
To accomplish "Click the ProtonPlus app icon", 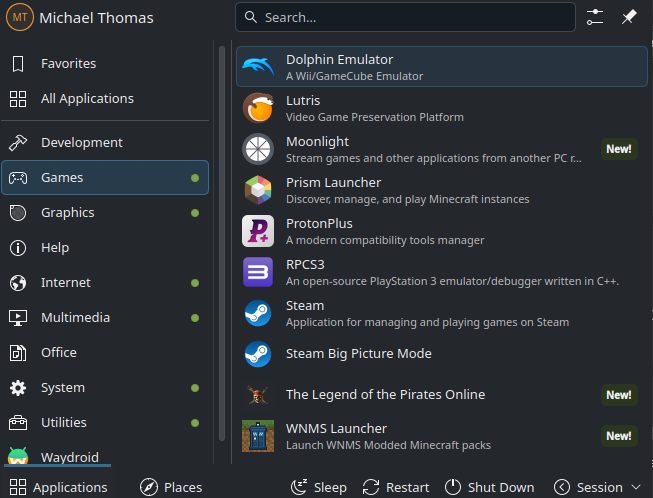I will [258, 231].
